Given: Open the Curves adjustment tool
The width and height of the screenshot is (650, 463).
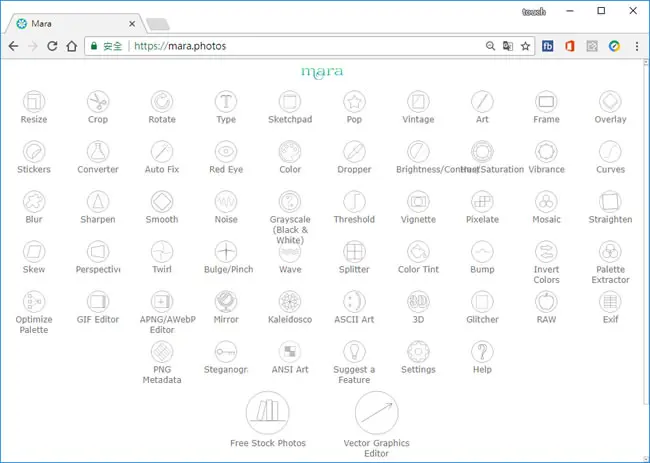Looking at the screenshot, I should (610, 152).
